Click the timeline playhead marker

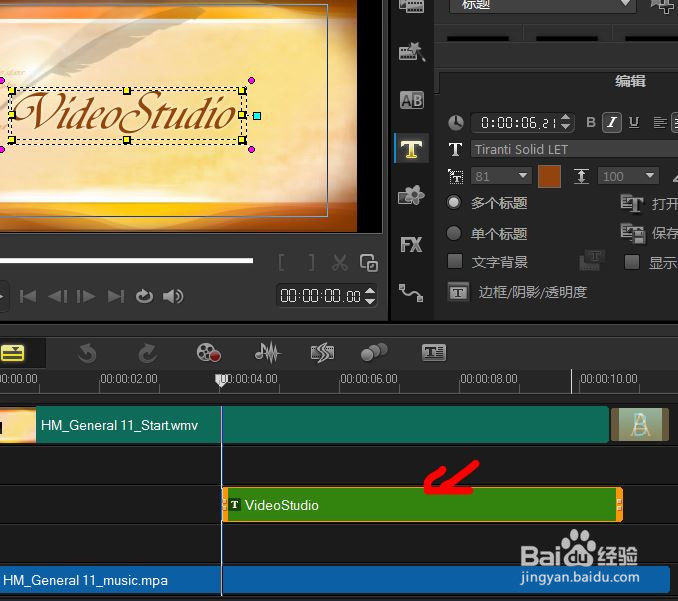click(x=221, y=380)
